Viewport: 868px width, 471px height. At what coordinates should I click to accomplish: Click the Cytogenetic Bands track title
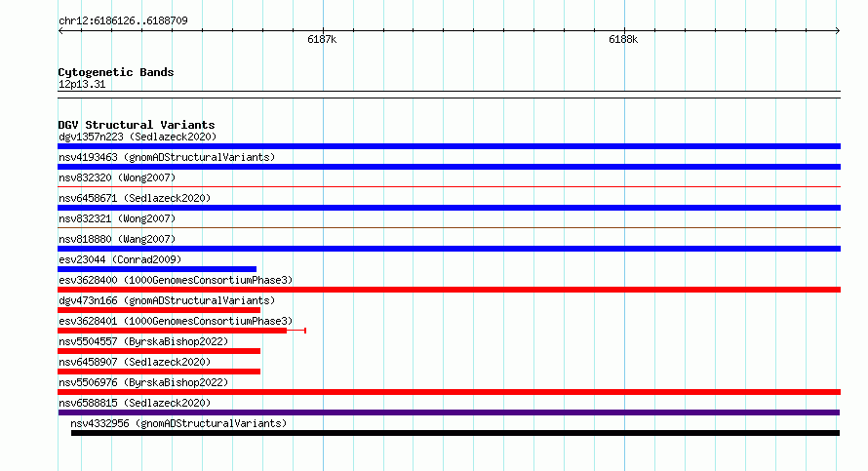[116, 72]
